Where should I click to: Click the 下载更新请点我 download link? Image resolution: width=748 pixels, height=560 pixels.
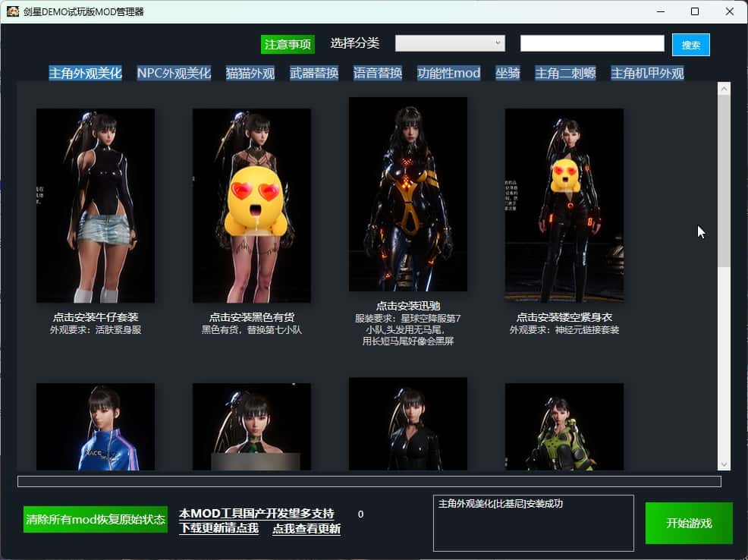(x=219, y=529)
